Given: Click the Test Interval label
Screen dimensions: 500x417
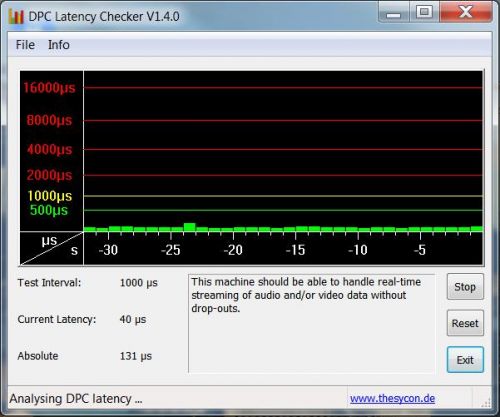Looking at the screenshot, I should click(49, 283).
